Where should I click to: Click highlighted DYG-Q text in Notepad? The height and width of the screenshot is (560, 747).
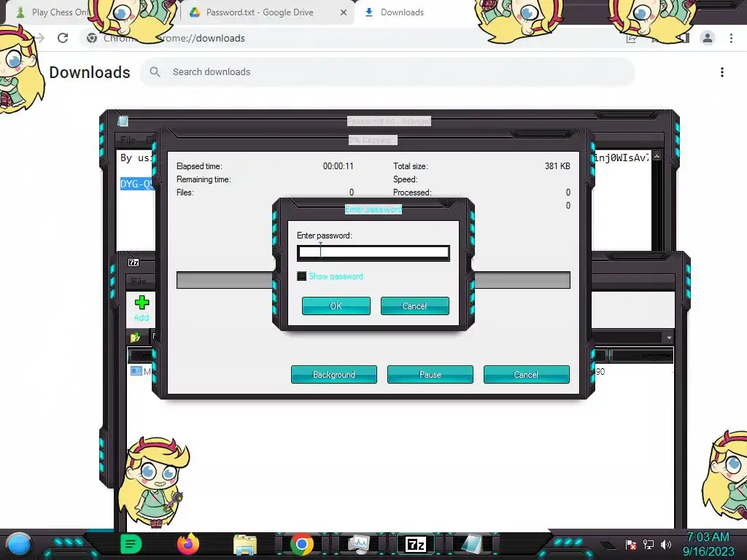coord(136,184)
